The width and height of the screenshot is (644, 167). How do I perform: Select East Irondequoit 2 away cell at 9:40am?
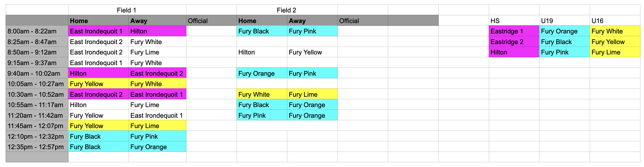pyautogui.click(x=157, y=73)
